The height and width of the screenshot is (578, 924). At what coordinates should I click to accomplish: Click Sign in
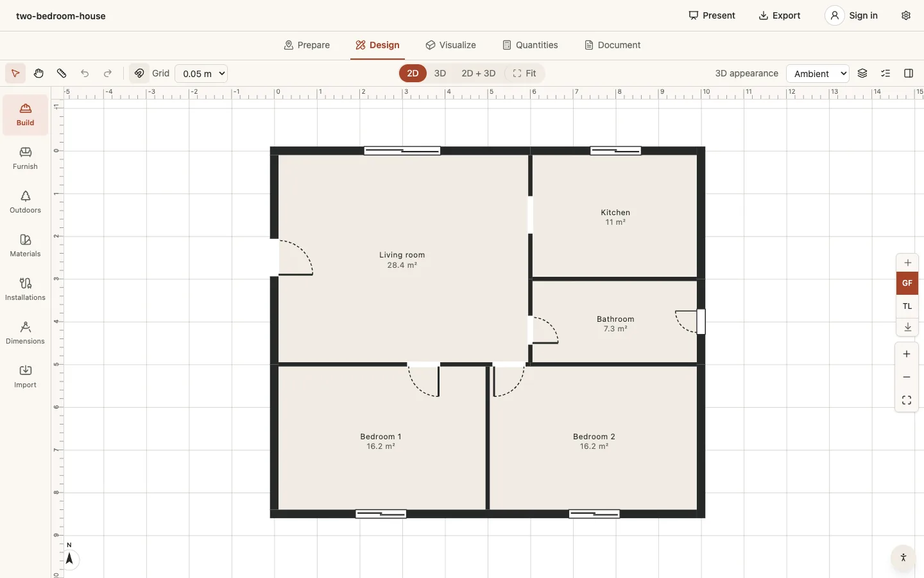[851, 15]
